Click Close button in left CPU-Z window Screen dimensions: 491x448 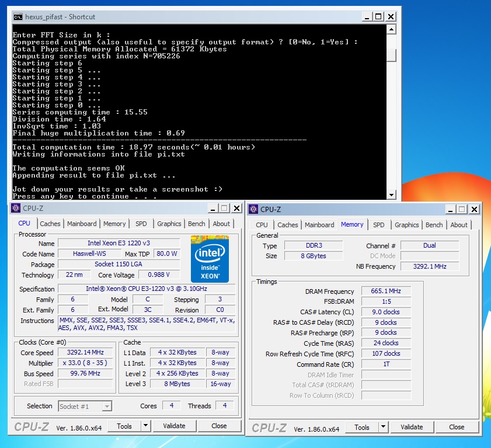(x=219, y=426)
